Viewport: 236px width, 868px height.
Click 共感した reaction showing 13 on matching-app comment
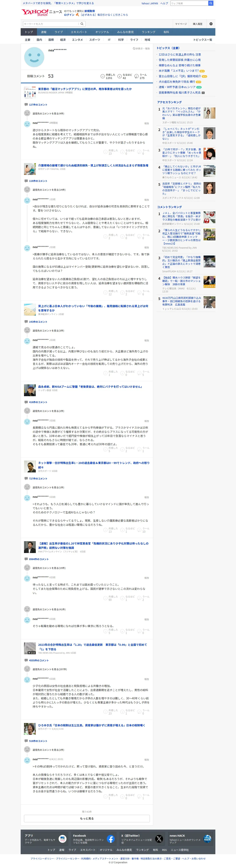coord(111,152)
